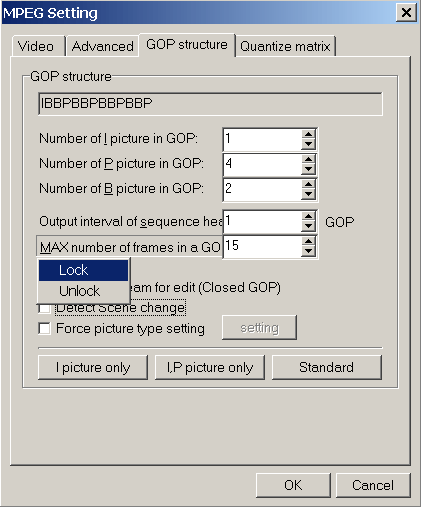Screen dimensions: 421x507
Task: Increase the number of I pictures in GOP
Action: coord(308,134)
